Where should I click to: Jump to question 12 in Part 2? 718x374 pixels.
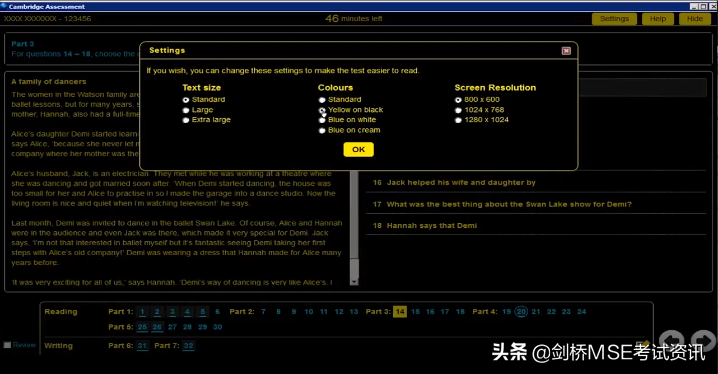point(339,312)
